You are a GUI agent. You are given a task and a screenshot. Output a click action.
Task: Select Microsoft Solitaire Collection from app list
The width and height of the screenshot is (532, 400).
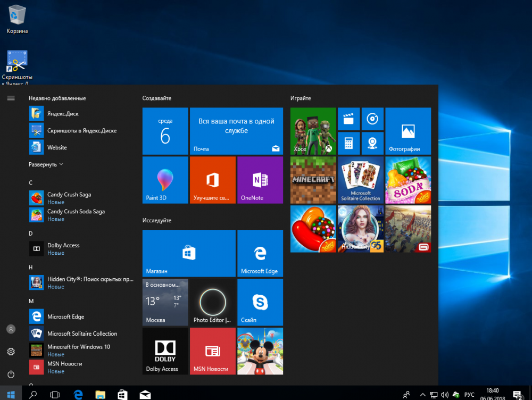coord(82,334)
